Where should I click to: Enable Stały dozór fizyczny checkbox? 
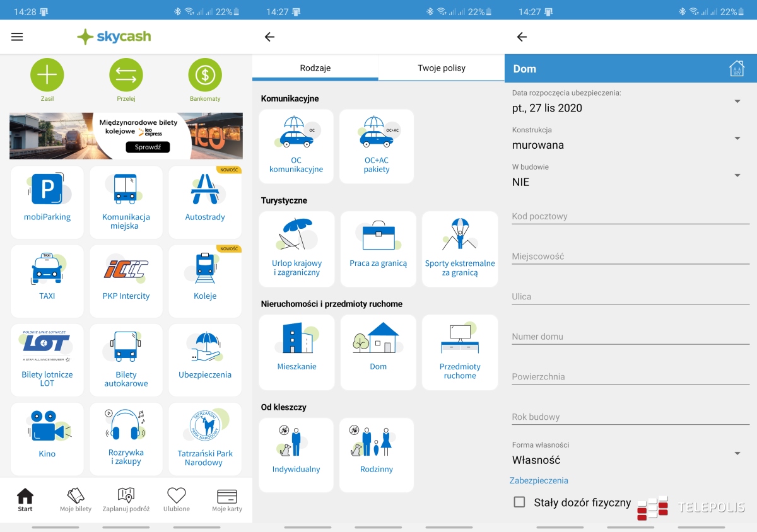520,502
